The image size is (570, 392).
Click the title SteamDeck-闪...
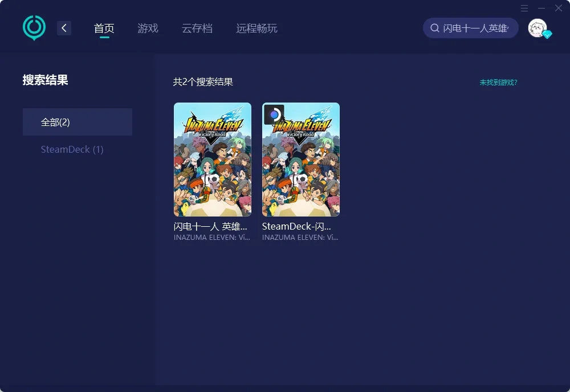coord(296,227)
